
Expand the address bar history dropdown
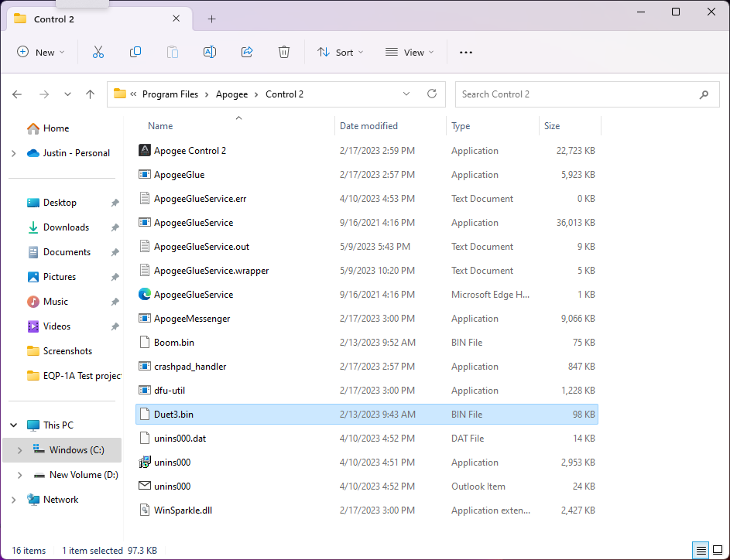pos(406,94)
